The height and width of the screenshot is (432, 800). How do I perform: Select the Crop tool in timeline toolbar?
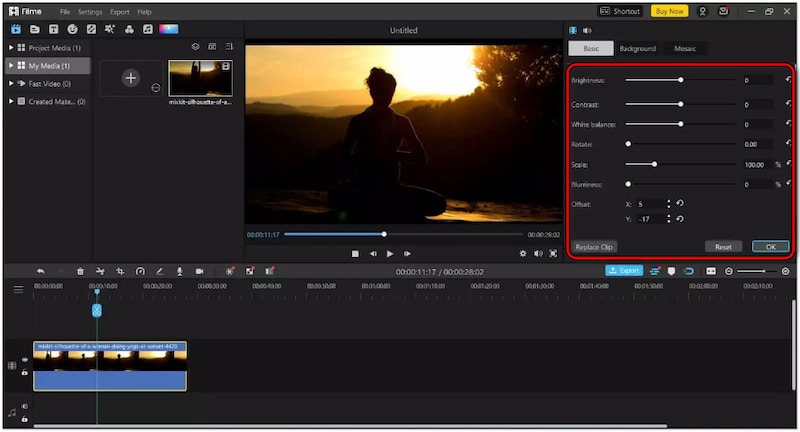(x=120, y=271)
